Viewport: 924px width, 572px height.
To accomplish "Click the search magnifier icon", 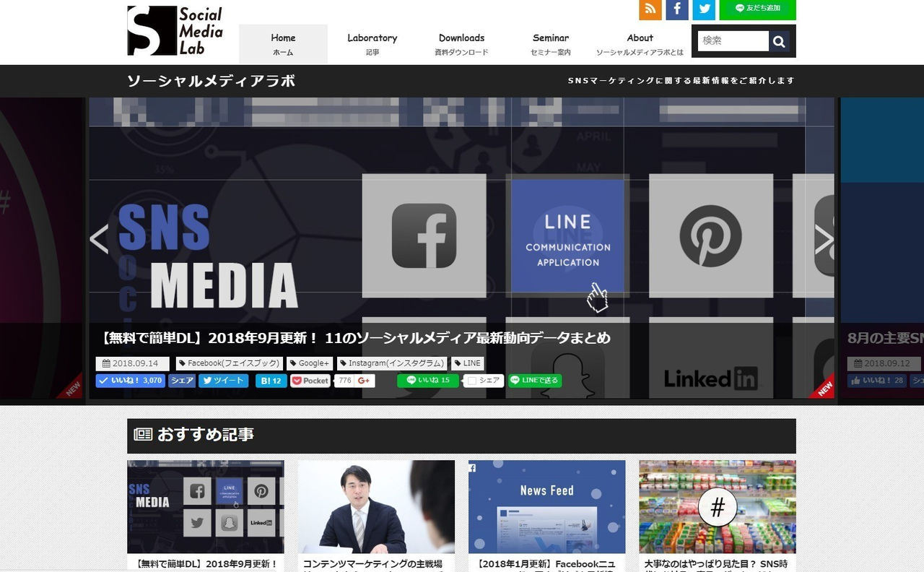I will click(x=779, y=42).
